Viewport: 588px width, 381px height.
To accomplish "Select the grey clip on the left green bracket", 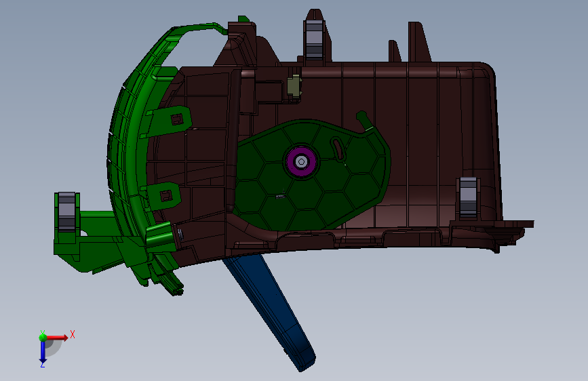I will 66,212.
